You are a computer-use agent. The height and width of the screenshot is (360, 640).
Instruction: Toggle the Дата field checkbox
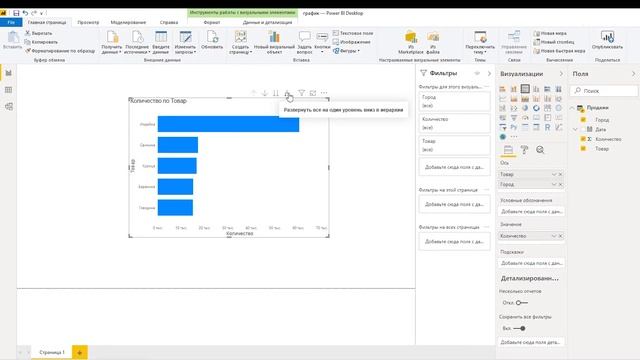pyautogui.click(x=583, y=129)
